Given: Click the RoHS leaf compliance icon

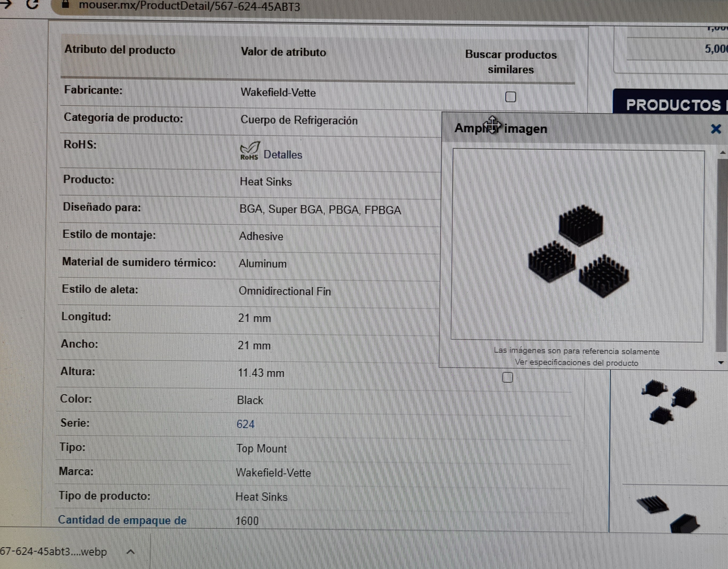Looking at the screenshot, I should [249, 151].
